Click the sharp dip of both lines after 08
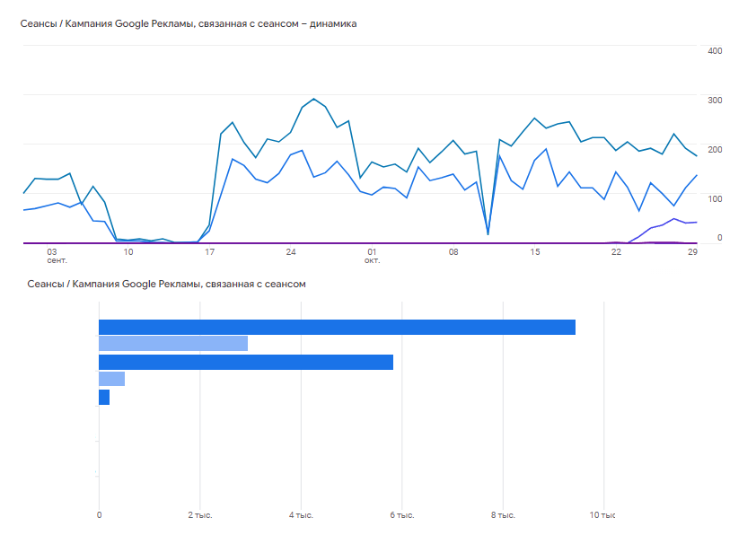The height and width of the screenshot is (544, 756). point(488,234)
